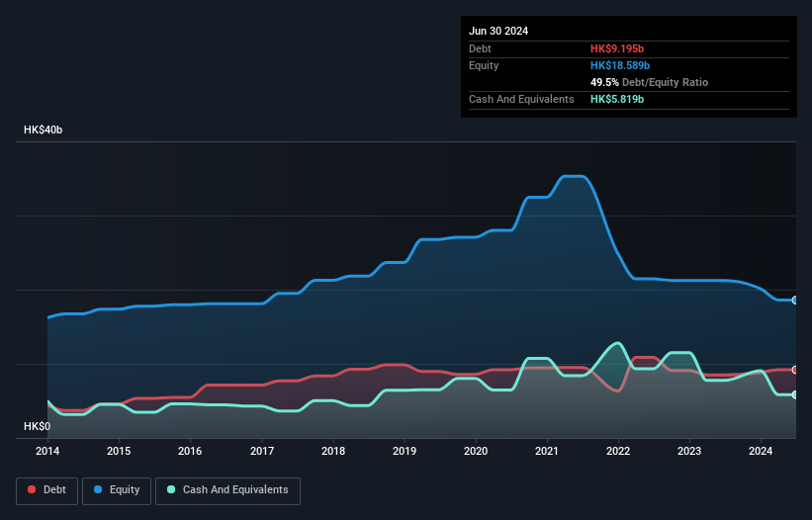This screenshot has height=520, width=812.
Task: Click the 2016 x-axis label
Action: [x=190, y=451]
